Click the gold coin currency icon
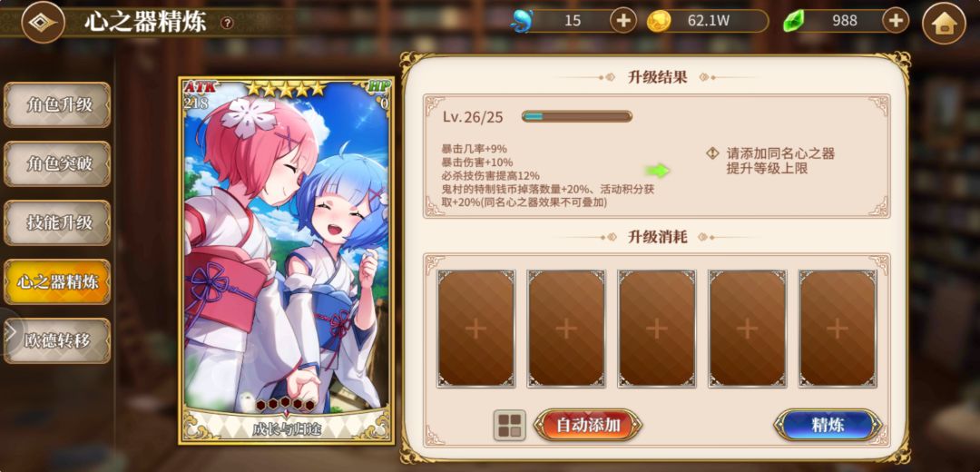Screen dimensions: 980x472 [659, 21]
